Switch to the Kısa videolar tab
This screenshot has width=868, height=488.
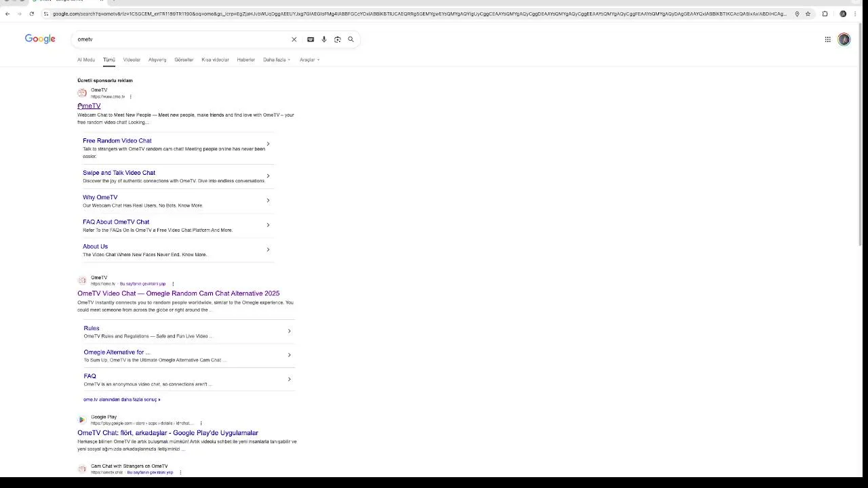coord(215,60)
